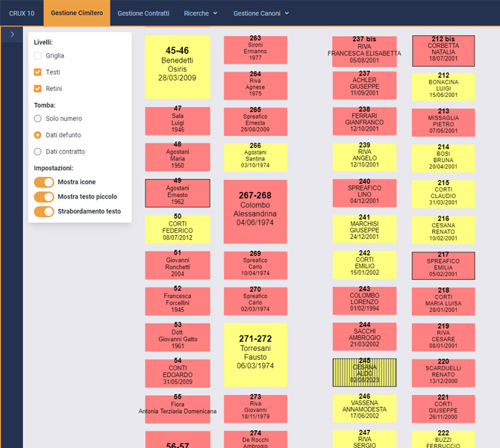Select tomb 246 Vassena Annamodesta
The height and width of the screenshot is (448, 500).
click(x=364, y=408)
